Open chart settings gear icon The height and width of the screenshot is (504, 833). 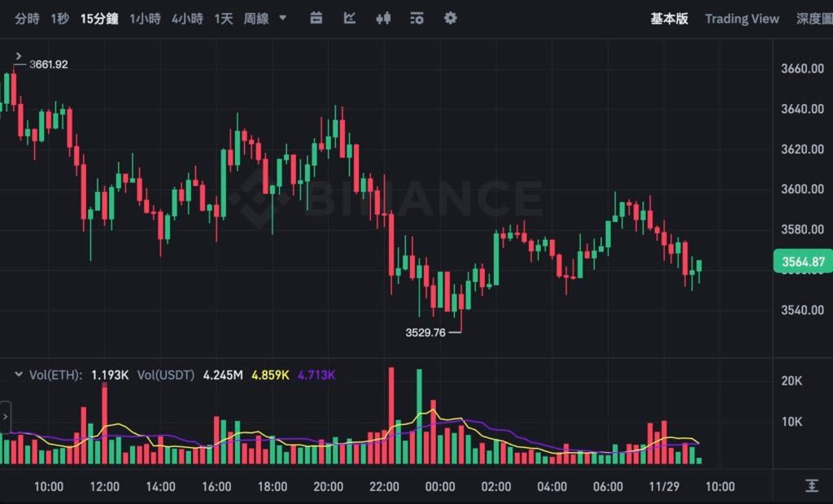451,18
